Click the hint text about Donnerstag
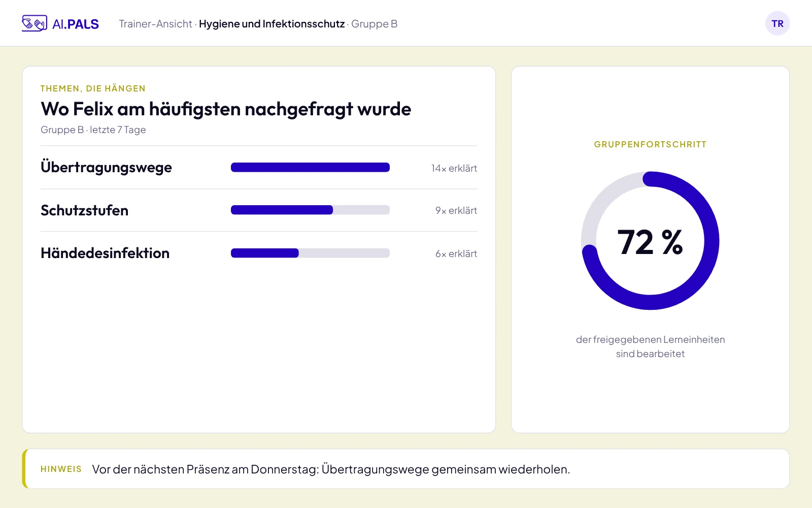Image resolution: width=812 pixels, height=508 pixels. coord(331,469)
